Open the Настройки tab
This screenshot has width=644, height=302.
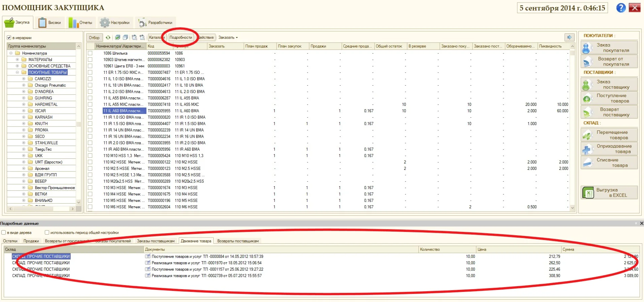tap(115, 23)
